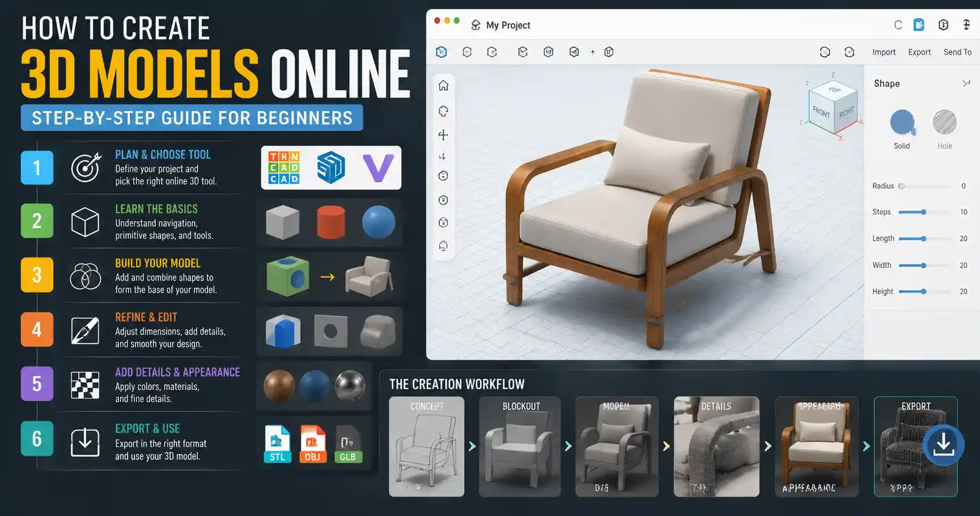Click the circular refresh icon in the title bar

898,25
